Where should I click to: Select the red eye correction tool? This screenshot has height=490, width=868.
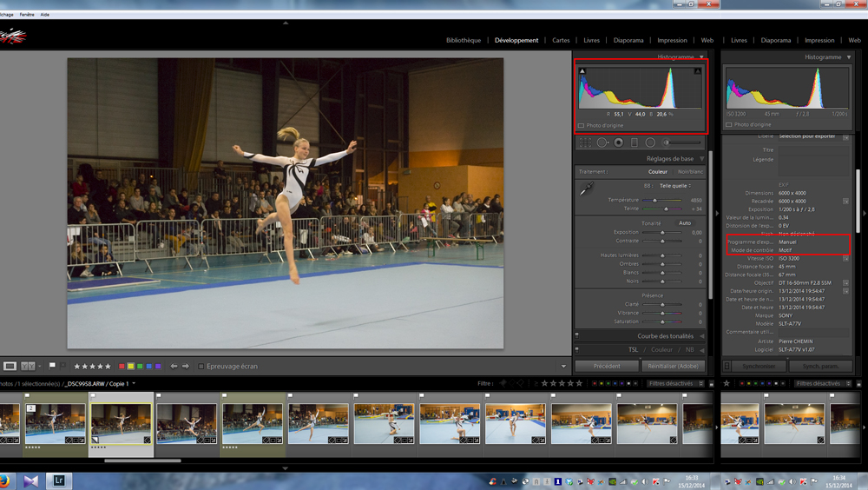(x=619, y=142)
